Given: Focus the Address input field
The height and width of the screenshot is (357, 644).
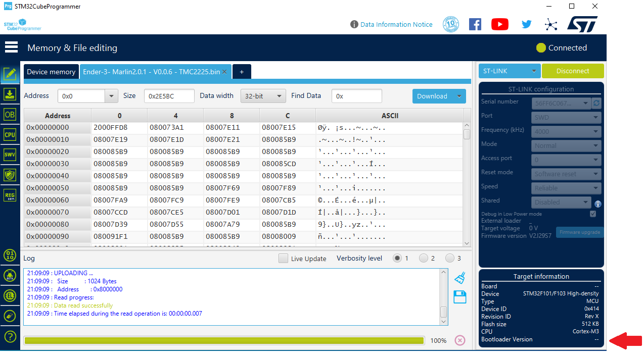Looking at the screenshot, I should [x=81, y=96].
